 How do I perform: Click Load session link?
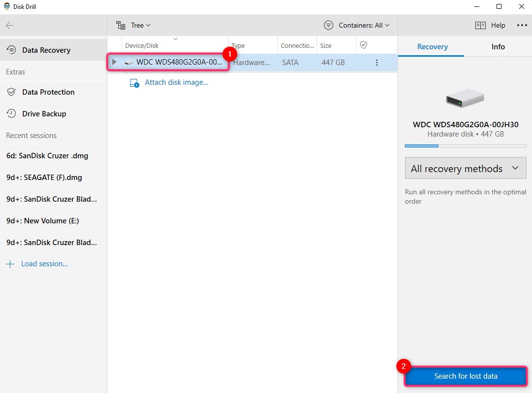point(44,264)
